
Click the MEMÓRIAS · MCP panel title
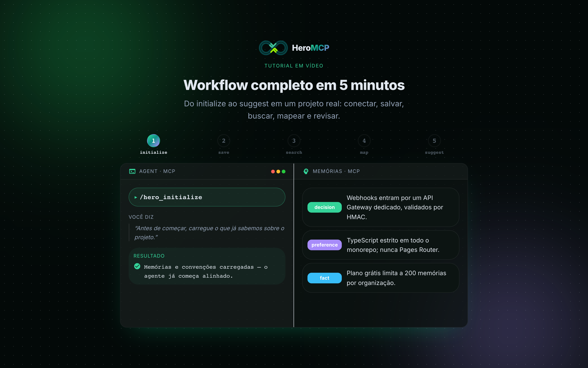(336, 171)
